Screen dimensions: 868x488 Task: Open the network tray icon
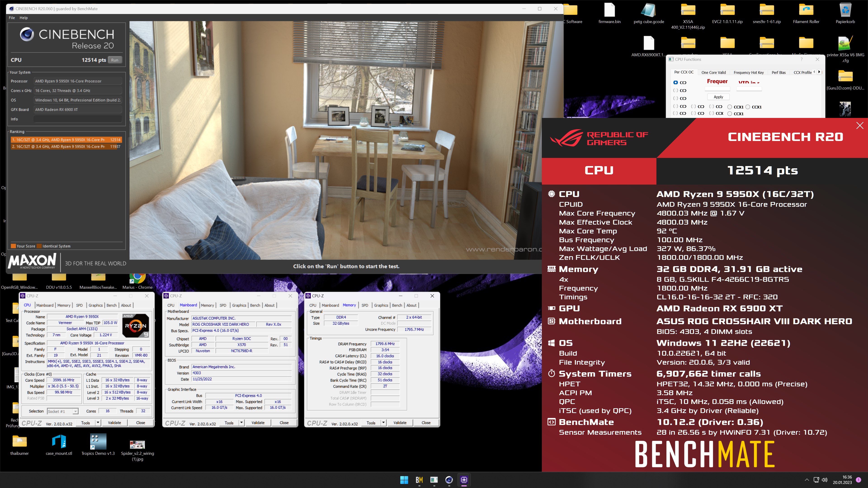click(816, 480)
